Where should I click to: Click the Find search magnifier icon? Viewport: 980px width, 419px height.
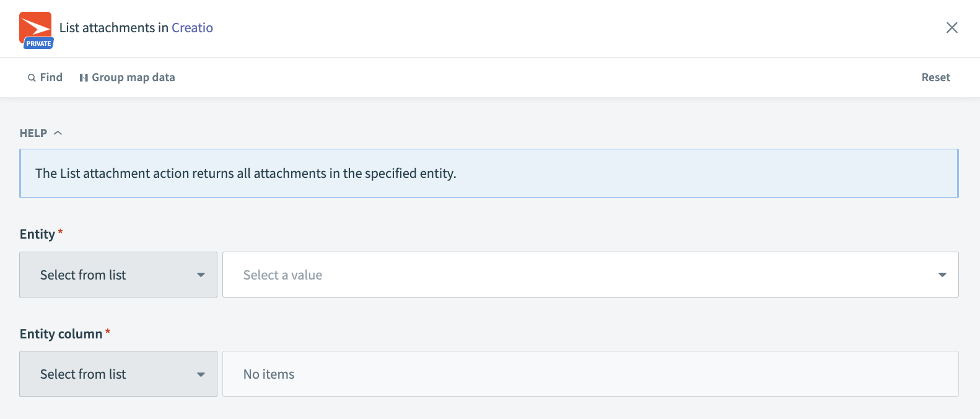click(x=32, y=77)
